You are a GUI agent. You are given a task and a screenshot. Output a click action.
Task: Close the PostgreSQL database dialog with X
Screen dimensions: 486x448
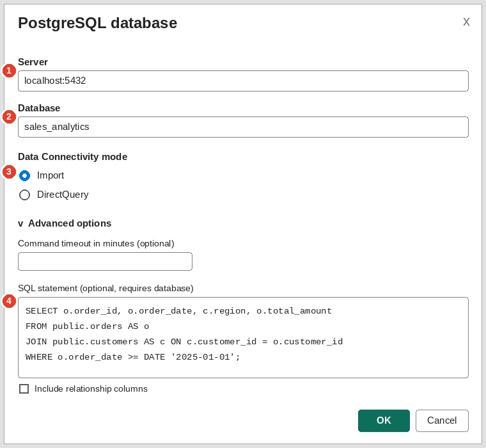tap(466, 22)
